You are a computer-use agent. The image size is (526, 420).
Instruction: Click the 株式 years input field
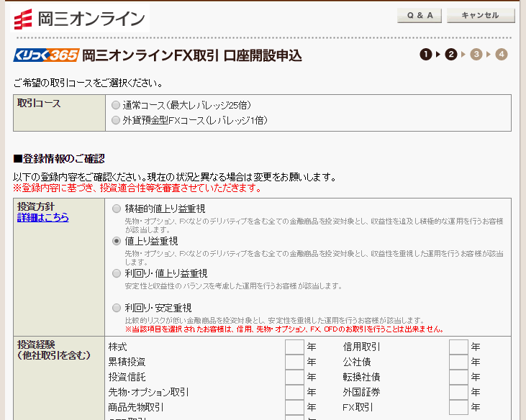pos(294,347)
